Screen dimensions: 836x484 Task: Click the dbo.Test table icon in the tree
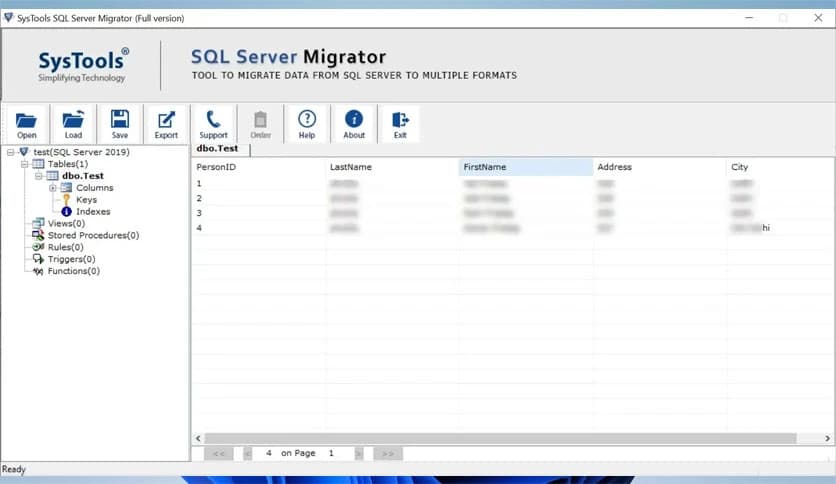(52, 176)
